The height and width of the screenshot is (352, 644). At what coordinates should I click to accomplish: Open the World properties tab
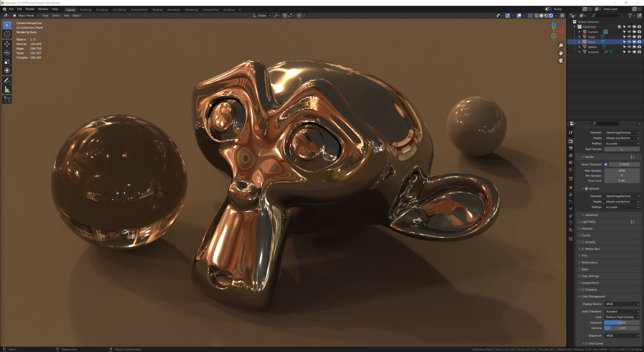[x=571, y=170]
